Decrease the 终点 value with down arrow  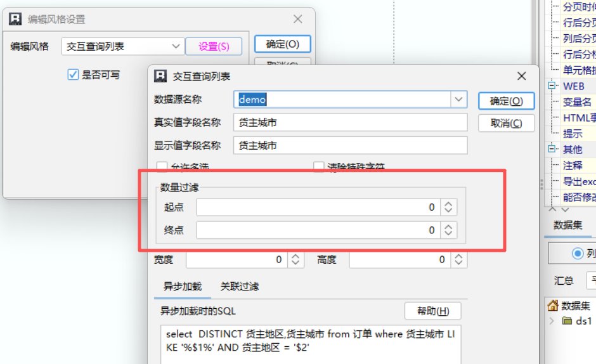tap(448, 233)
